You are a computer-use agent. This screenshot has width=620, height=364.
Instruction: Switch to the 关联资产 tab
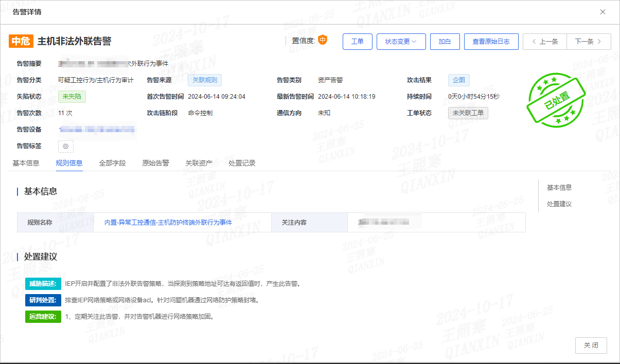199,163
